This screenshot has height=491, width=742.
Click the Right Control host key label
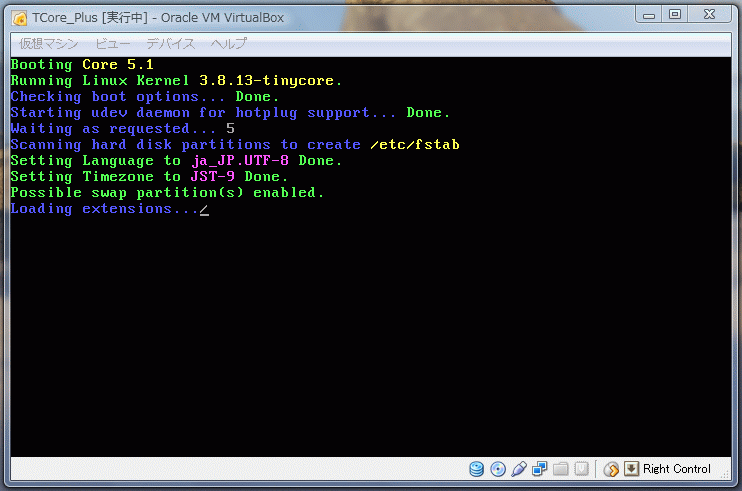[677, 469]
